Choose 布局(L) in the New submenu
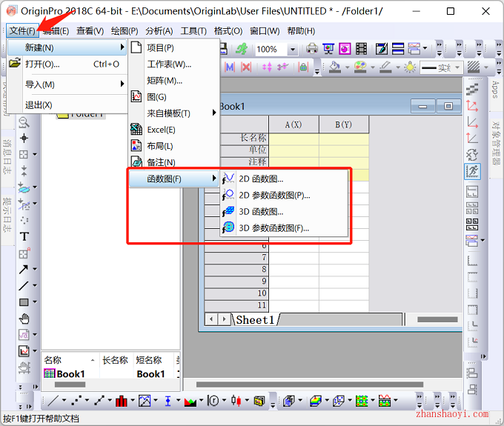 [174, 146]
